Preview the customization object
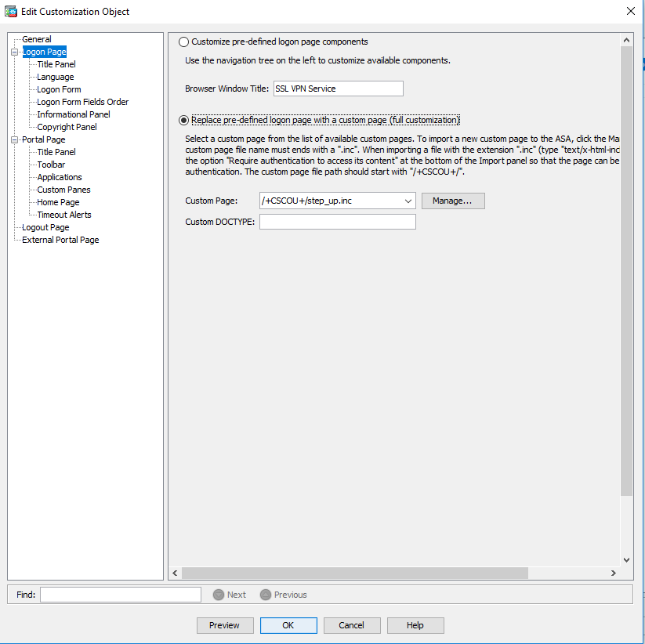The width and height of the screenshot is (645, 644). coord(225,625)
